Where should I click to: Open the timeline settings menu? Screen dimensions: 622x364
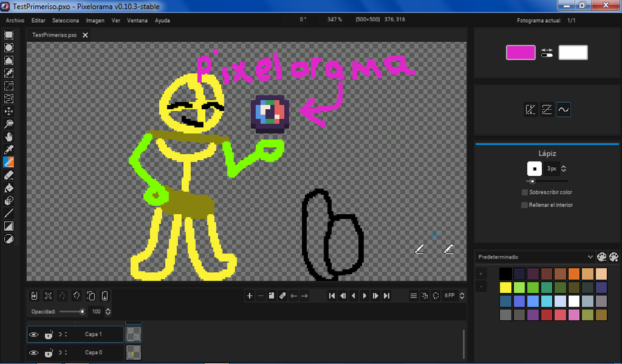coord(413,296)
